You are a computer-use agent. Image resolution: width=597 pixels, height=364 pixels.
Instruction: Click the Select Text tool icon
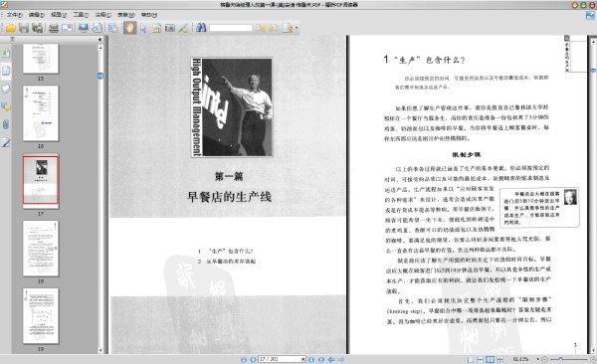pos(156,28)
